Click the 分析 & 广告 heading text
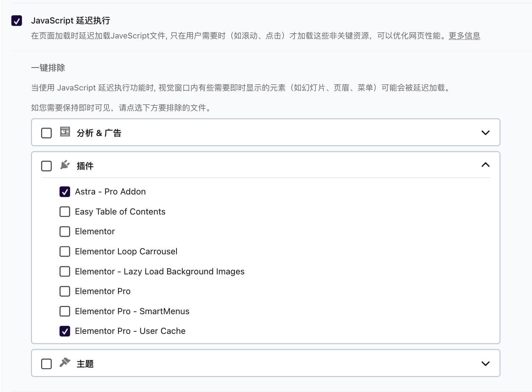The image size is (532, 392). (99, 133)
